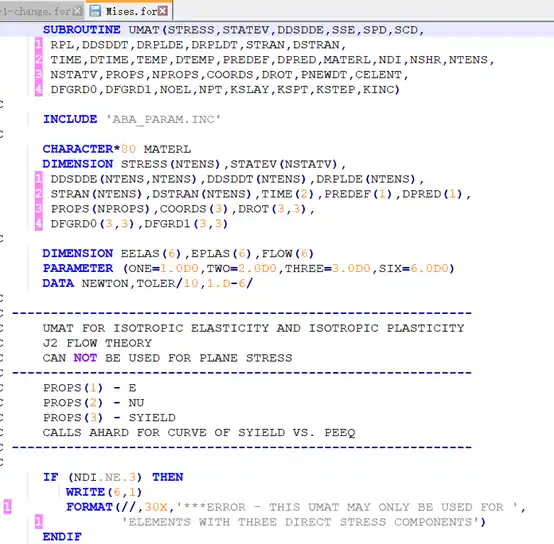Click the word NEWTON in the DATA line
The width and height of the screenshot is (554, 544).
tap(105, 283)
